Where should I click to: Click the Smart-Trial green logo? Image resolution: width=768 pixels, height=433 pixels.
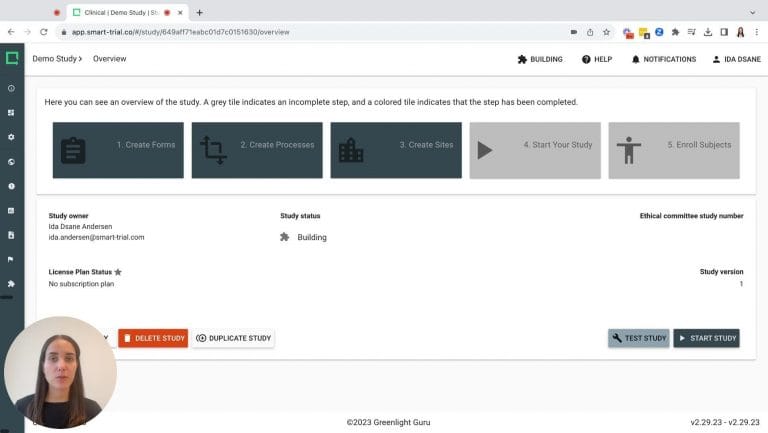click(x=12, y=59)
